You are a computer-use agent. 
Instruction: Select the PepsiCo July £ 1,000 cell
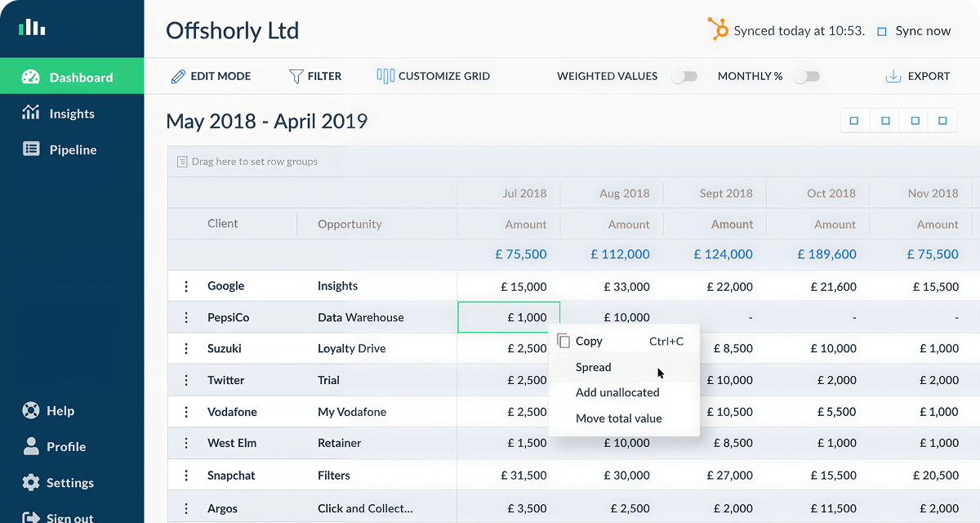tap(509, 317)
